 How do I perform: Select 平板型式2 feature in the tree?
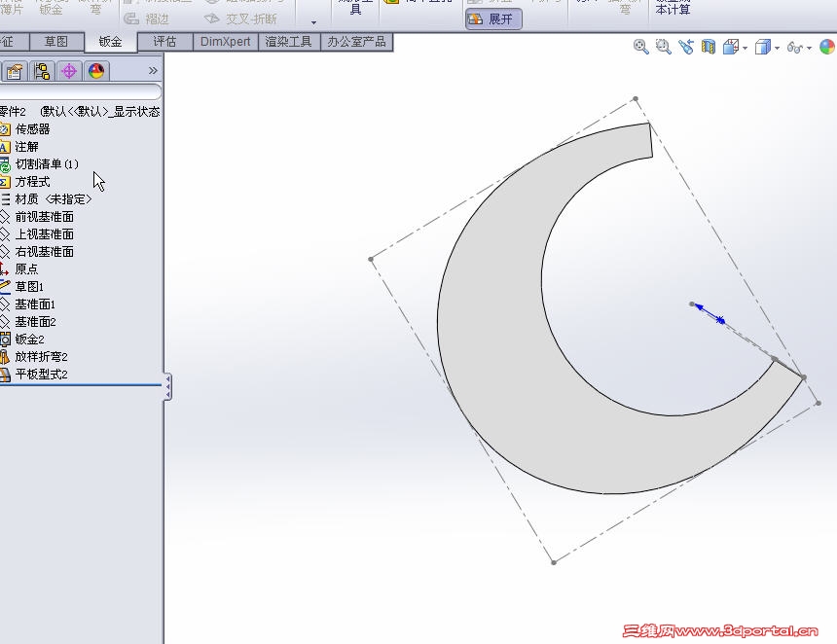coord(41,374)
